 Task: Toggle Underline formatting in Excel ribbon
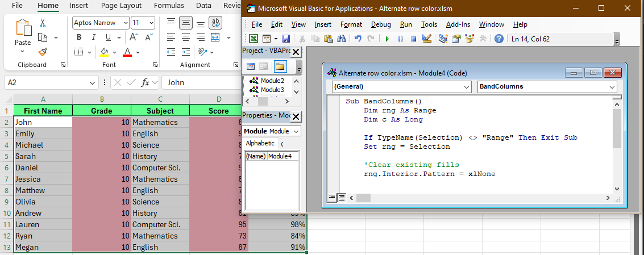108,37
